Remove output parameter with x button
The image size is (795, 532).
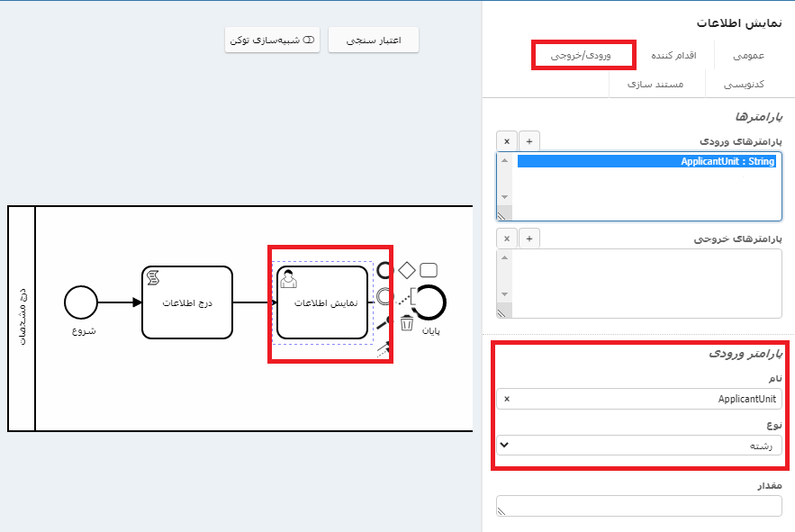click(507, 239)
